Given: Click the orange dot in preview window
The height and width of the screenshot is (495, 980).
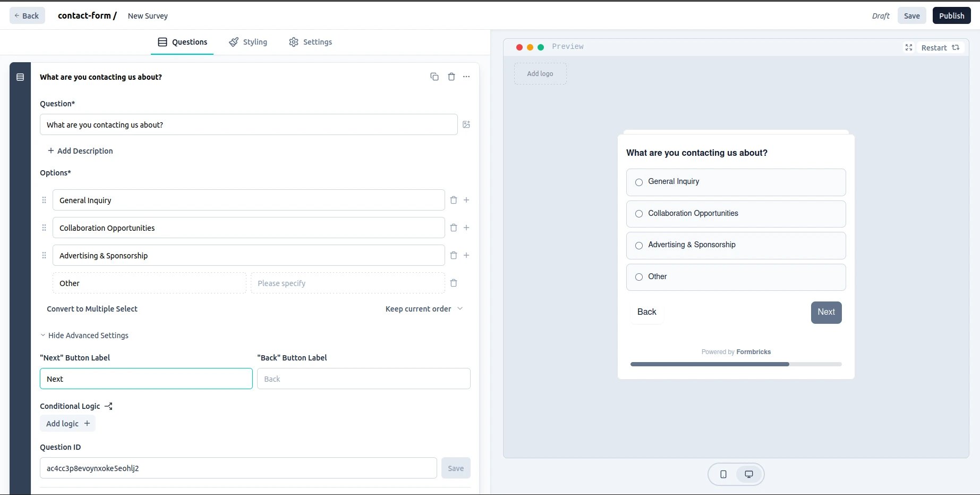Looking at the screenshot, I should point(530,47).
